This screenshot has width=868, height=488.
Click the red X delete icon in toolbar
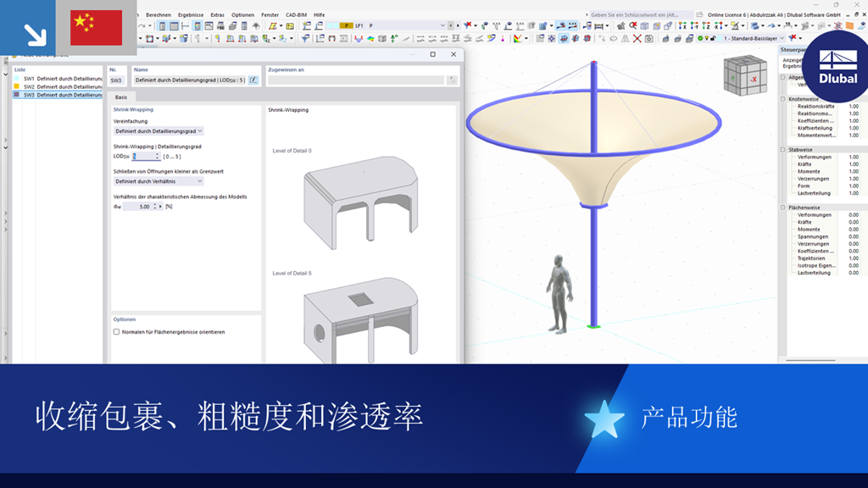(x=637, y=39)
